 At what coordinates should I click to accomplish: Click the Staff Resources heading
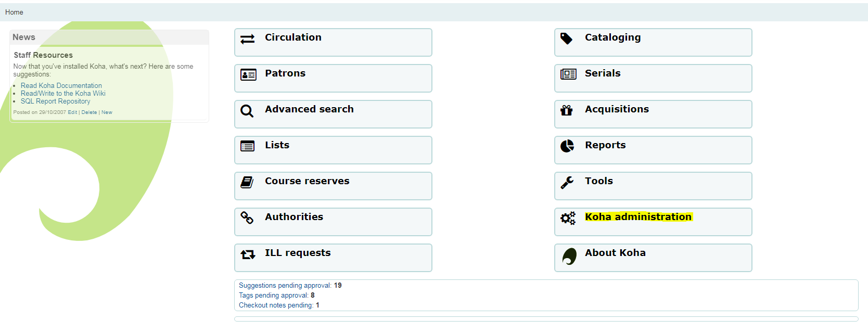pos(43,55)
